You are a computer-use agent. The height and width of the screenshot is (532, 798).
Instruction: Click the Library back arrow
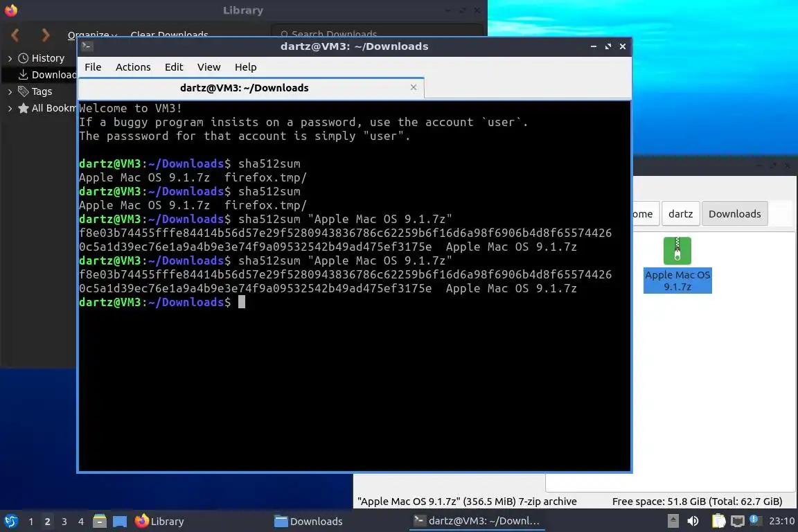[15, 35]
